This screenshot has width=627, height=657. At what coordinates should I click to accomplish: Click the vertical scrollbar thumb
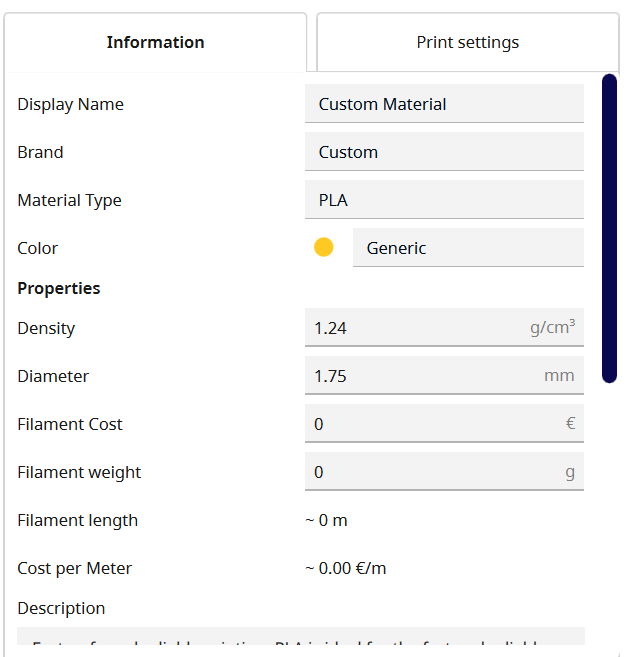(609, 228)
